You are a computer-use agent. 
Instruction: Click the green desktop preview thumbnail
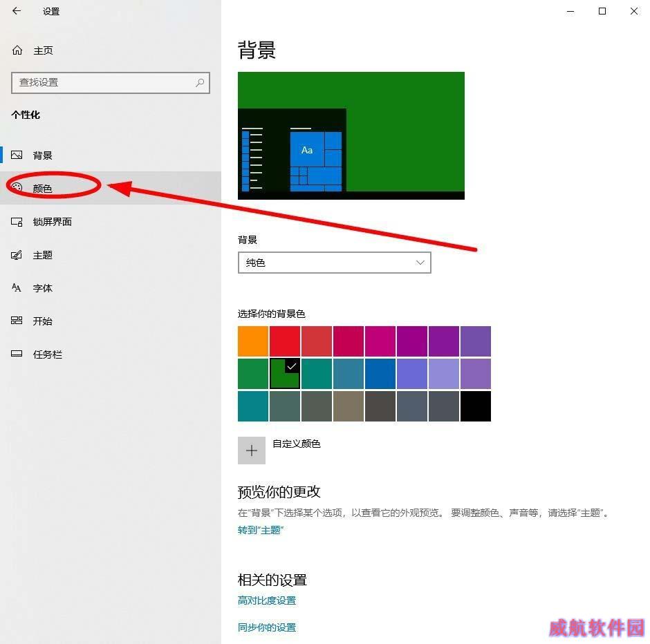(x=351, y=135)
